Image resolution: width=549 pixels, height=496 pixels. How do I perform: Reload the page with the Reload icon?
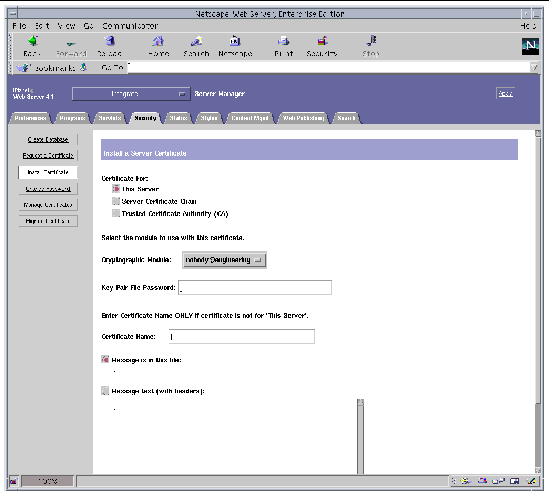point(110,41)
